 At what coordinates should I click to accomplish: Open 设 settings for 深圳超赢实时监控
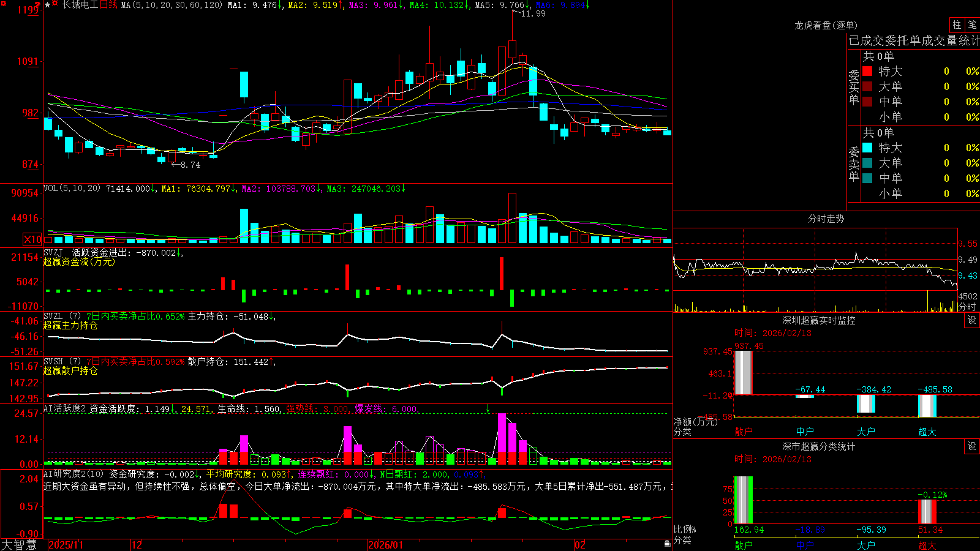coord(972,320)
